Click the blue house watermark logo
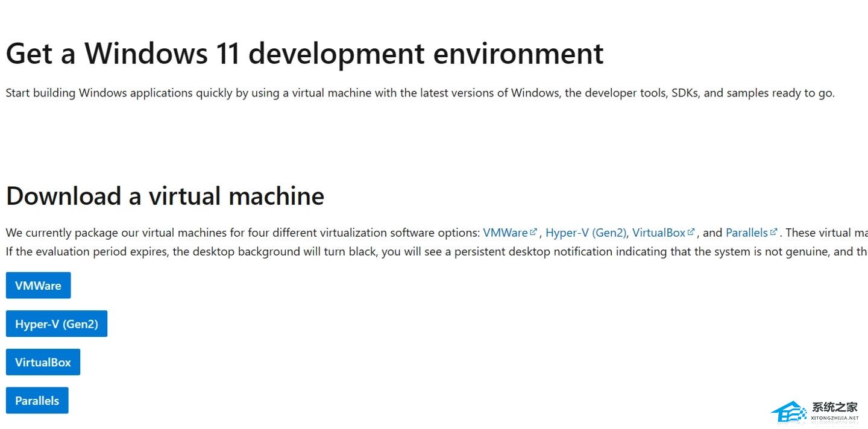Viewport: 868px width, 429px height. [788, 413]
